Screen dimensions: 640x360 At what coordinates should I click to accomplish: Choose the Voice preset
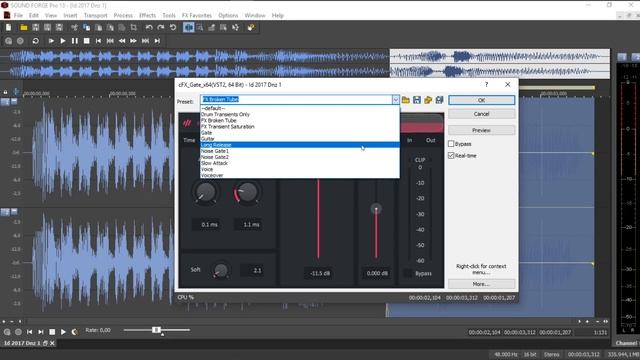coord(300,169)
